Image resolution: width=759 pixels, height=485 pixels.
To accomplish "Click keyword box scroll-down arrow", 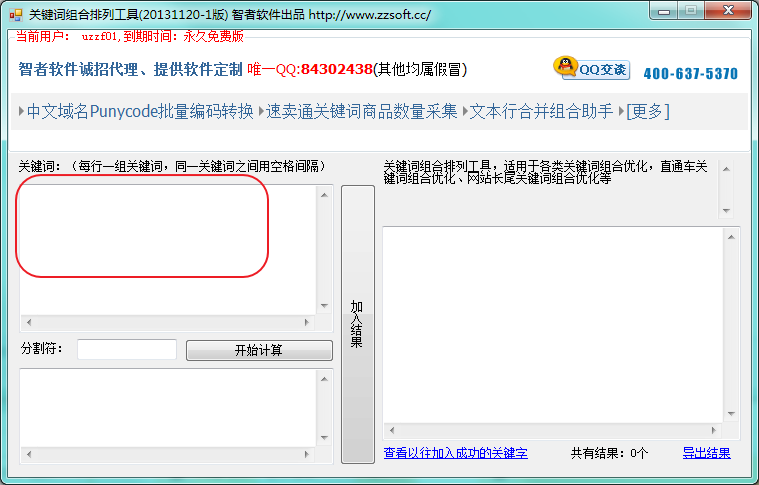I will (324, 306).
